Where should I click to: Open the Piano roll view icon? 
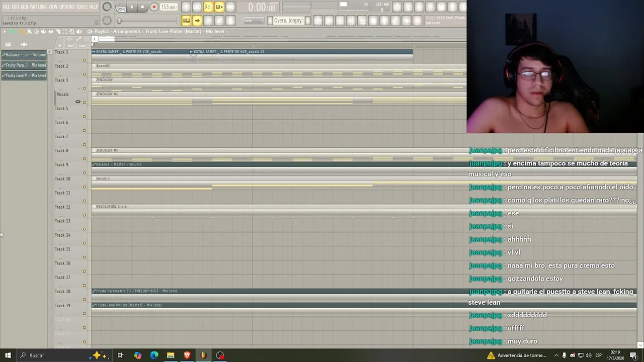[329, 21]
